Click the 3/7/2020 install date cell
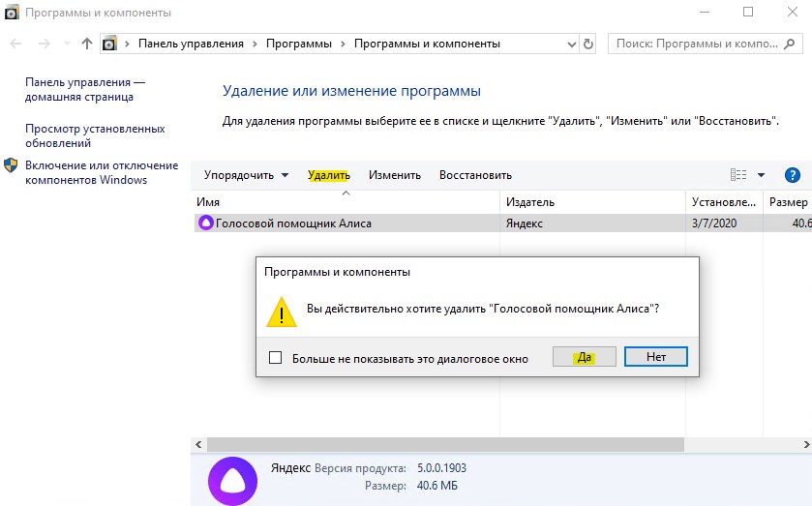 (714, 223)
